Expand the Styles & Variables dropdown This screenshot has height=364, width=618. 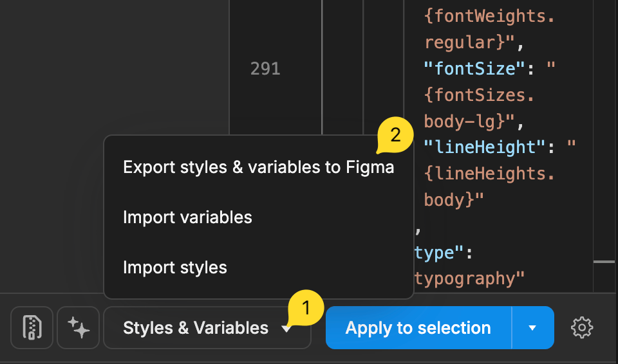point(207,327)
